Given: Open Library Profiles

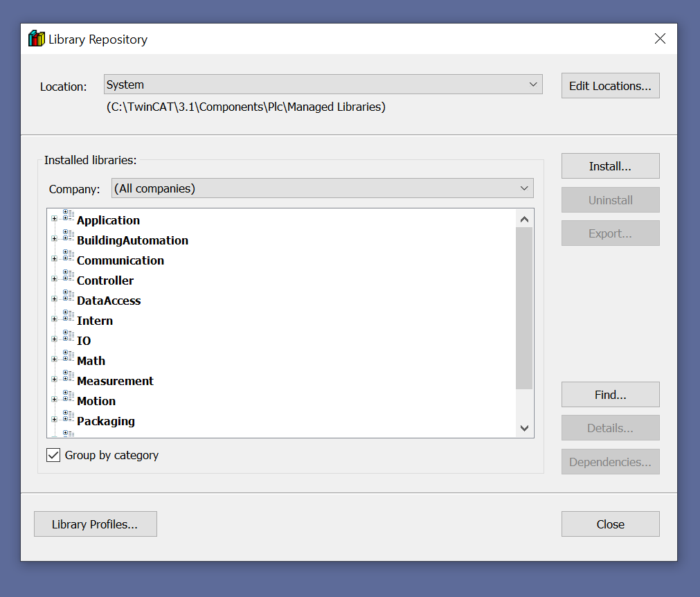Looking at the screenshot, I should 95,524.
